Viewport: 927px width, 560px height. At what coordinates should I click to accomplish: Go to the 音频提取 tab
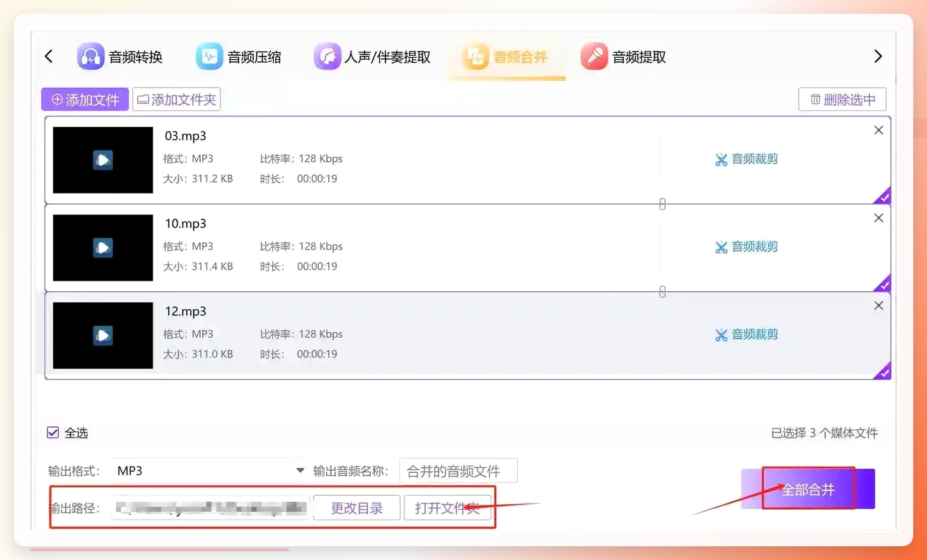[624, 56]
